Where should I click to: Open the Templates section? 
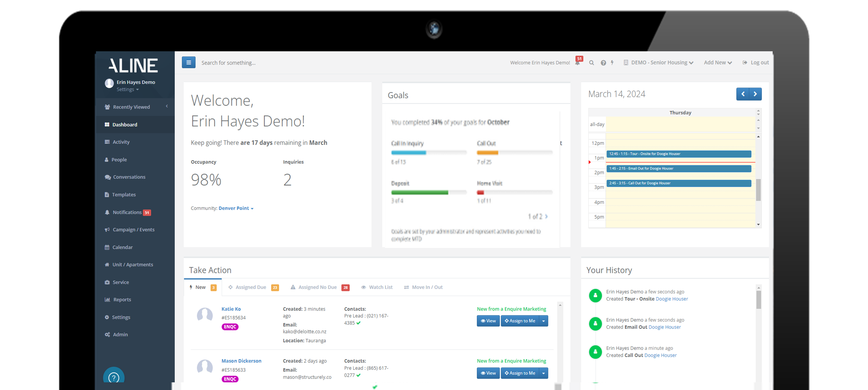coord(124,195)
